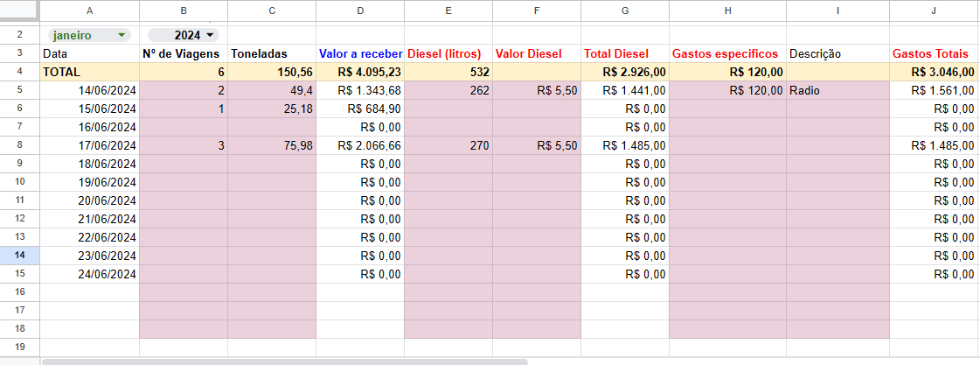Open the 2024 year dropdown
Screen dimensions: 980x365
pyautogui.click(x=184, y=35)
